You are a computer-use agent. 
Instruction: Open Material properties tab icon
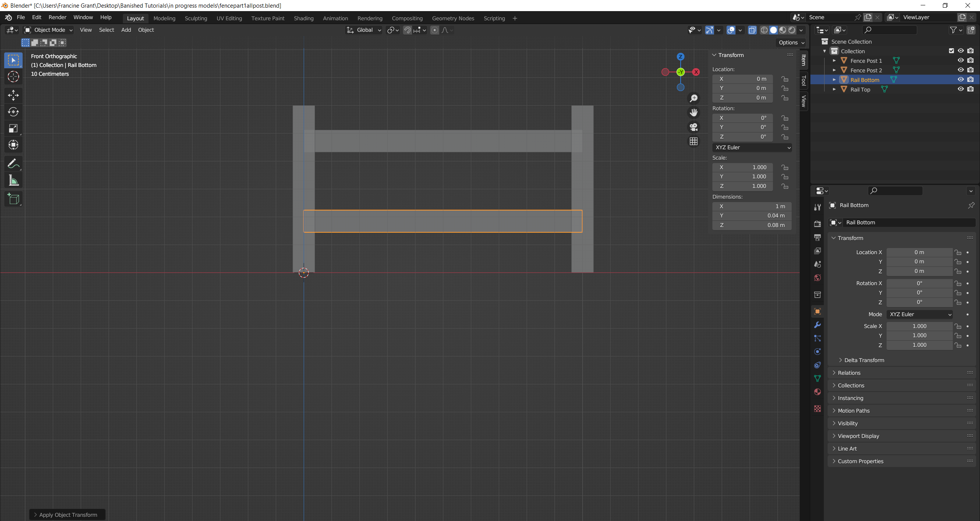click(x=817, y=392)
